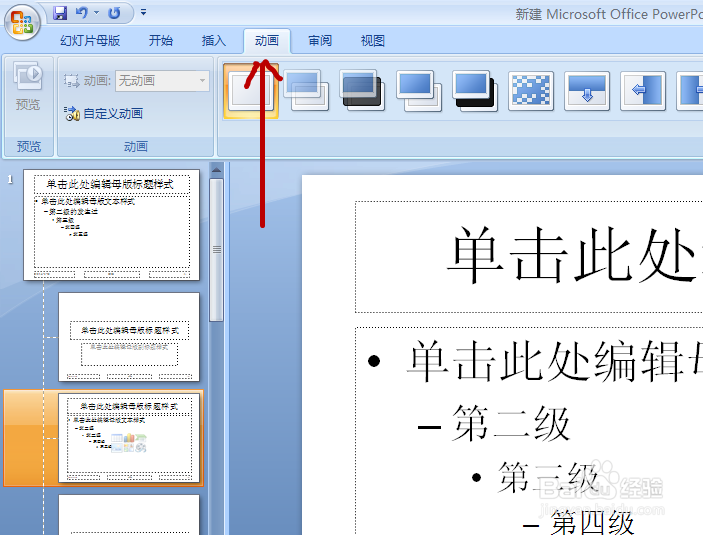This screenshot has width=703, height=535.
Task: Click the 第二级 text line
Action: (511, 423)
